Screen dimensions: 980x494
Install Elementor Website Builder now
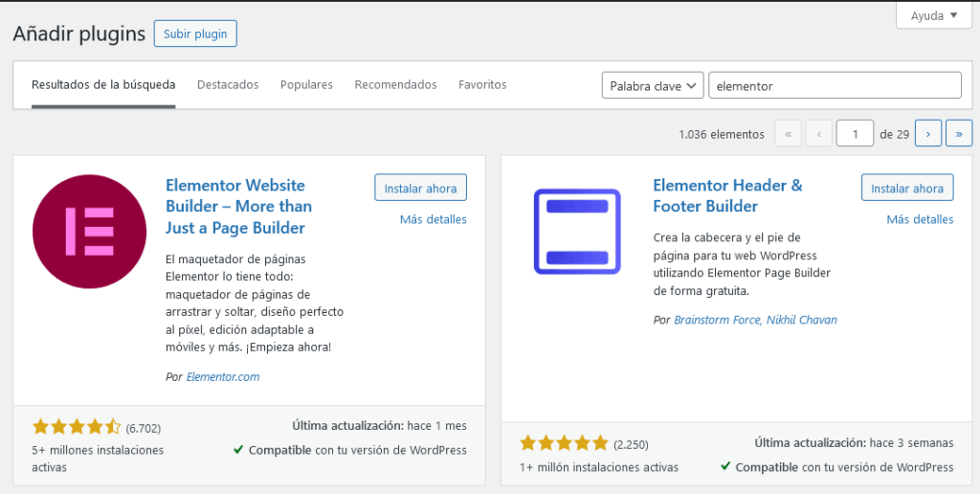coord(421,188)
